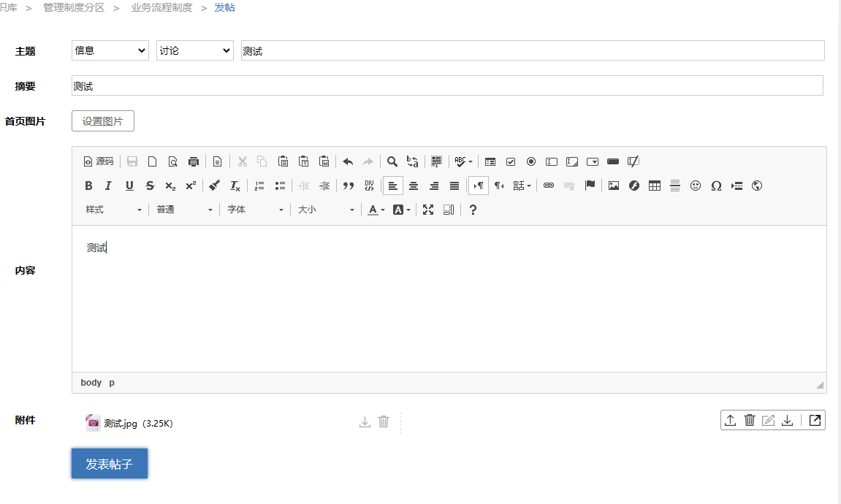
Task: Insert an image in editor
Action: (614, 186)
